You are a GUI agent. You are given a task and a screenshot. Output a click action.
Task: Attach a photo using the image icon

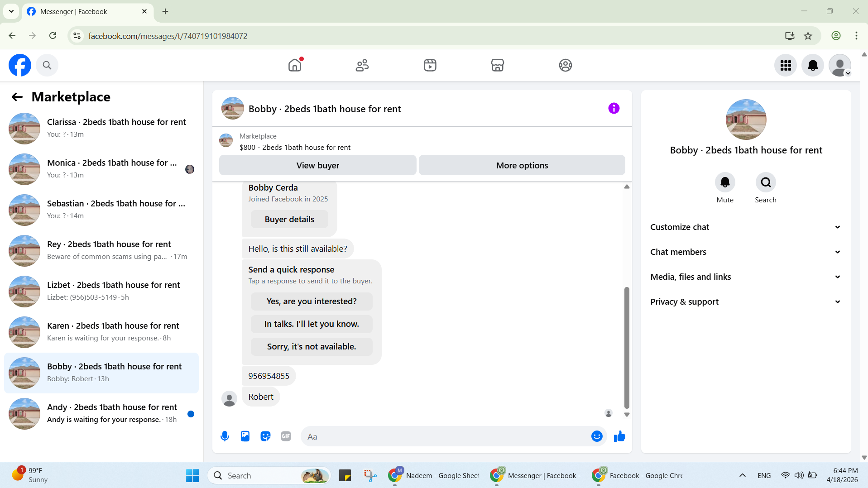coord(245,436)
